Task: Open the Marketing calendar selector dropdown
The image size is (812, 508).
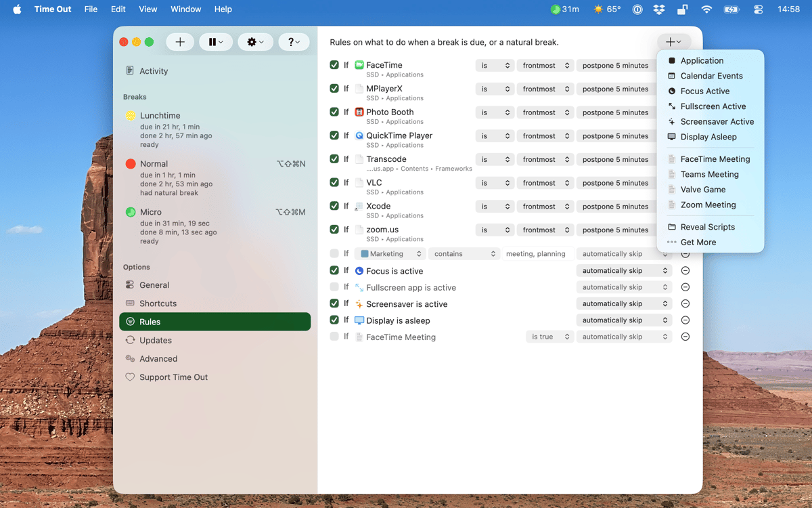Action: [391, 254]
